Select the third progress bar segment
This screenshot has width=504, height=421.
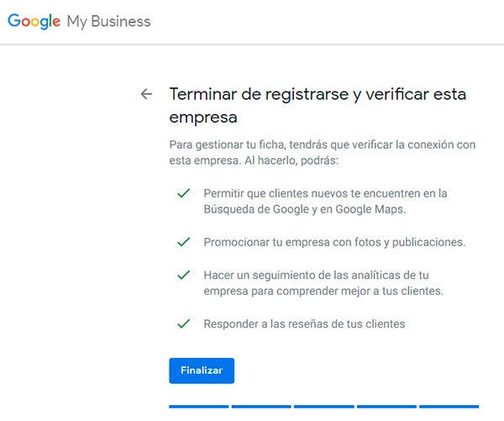323,407
